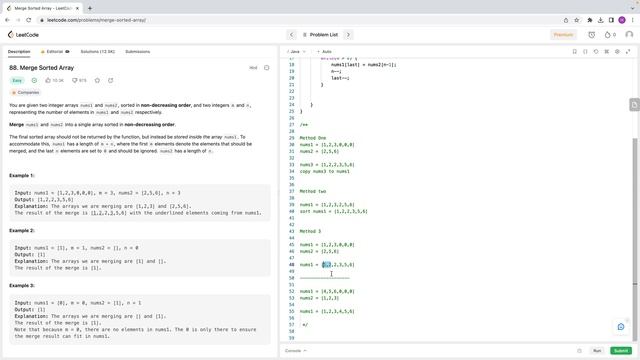Open the user profile avatar
This screenshot has width=640, height=360.
(629, 35)
